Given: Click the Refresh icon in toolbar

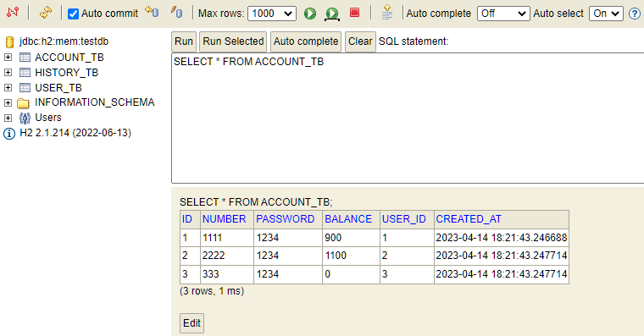Looking at the screenshot, I should pos(46,13).
